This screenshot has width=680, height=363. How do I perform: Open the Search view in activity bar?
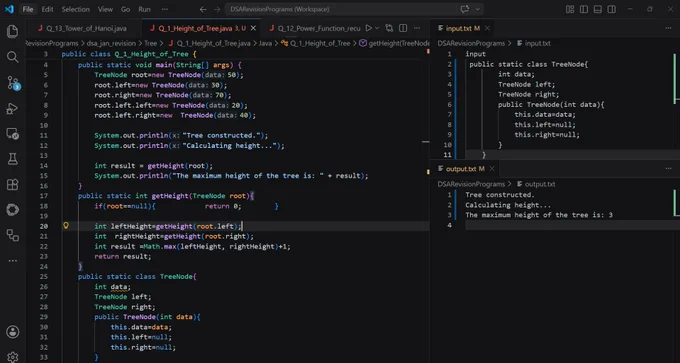pyautogui.click(x=13, y=57)
